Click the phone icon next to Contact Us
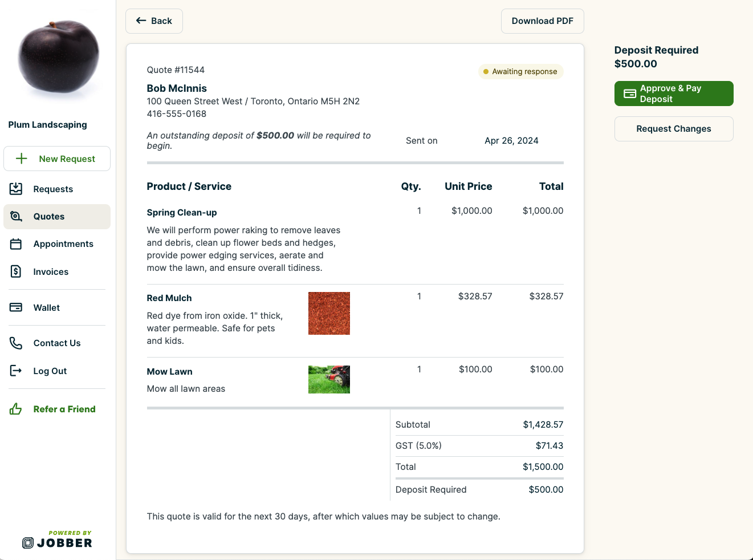Image resolution: width=753 pixels, height=560 pixels. point(17,343)
